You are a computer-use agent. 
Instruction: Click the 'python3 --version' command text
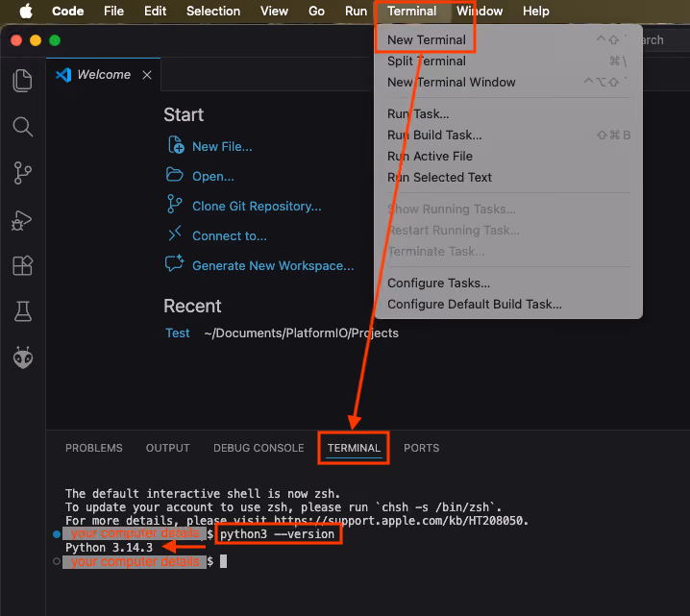(x=277, y=534)
